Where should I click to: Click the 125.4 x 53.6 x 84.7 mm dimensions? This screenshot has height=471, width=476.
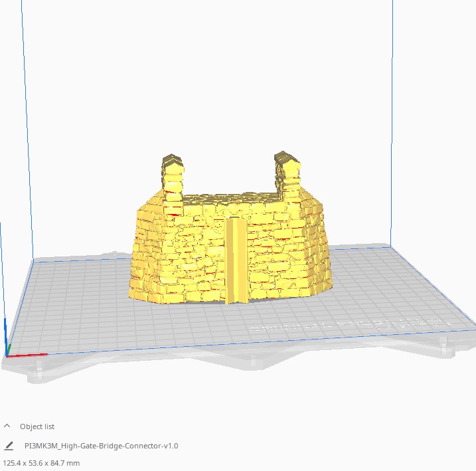(x=41, y=462)
